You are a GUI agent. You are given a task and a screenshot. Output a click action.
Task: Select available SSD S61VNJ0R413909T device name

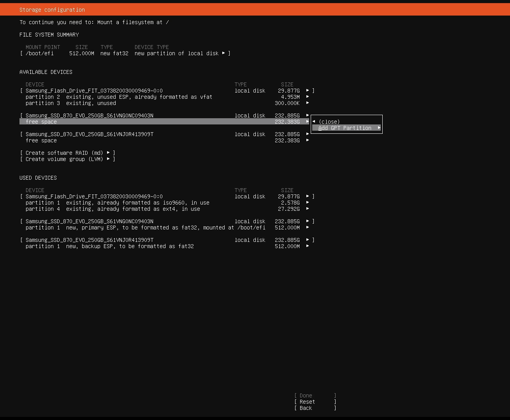[x=90, y=134]
